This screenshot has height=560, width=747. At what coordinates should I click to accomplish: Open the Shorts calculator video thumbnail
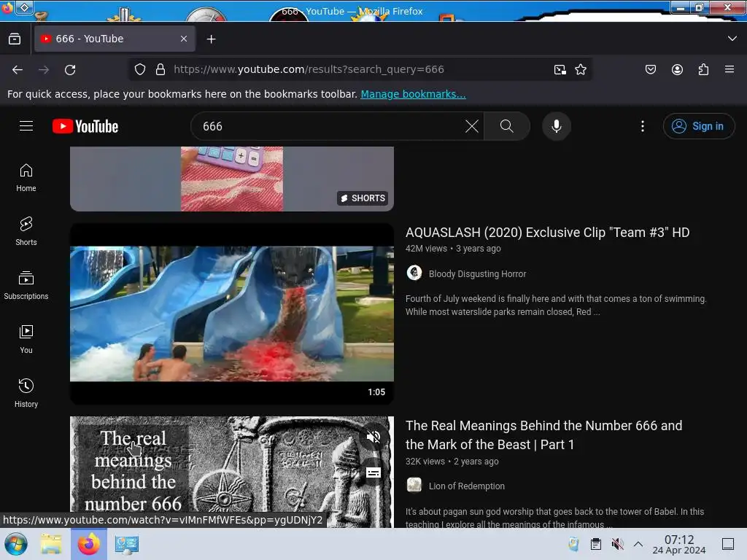tap(232, 179)
